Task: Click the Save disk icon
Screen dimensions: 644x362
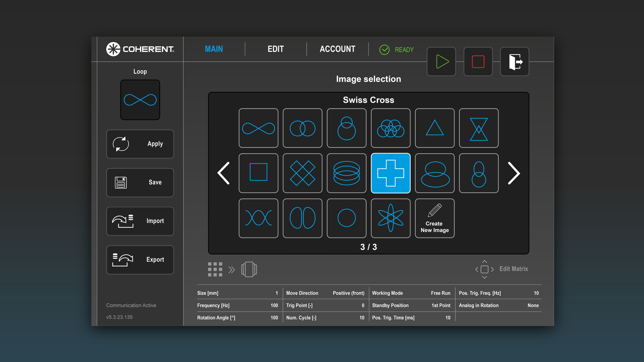Action: 121,183
